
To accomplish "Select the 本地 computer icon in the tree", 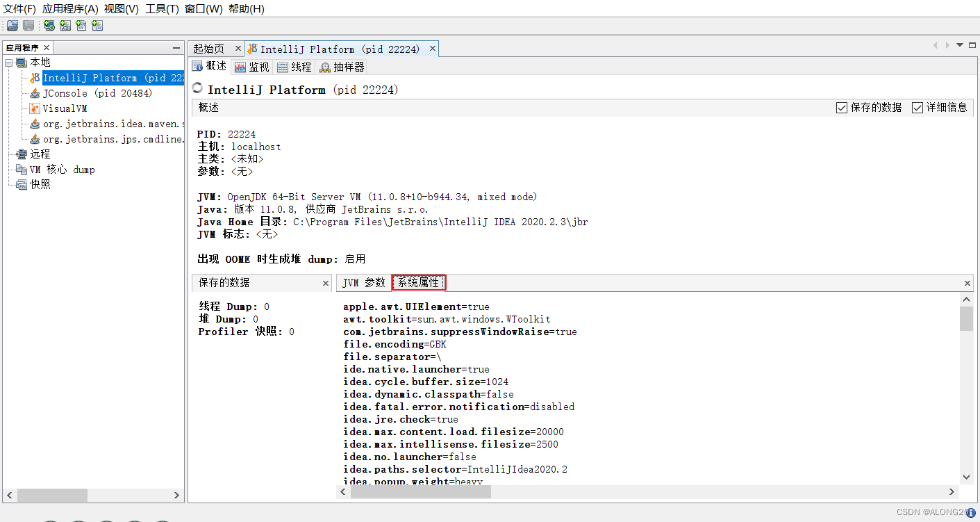I will click(22, 63).
